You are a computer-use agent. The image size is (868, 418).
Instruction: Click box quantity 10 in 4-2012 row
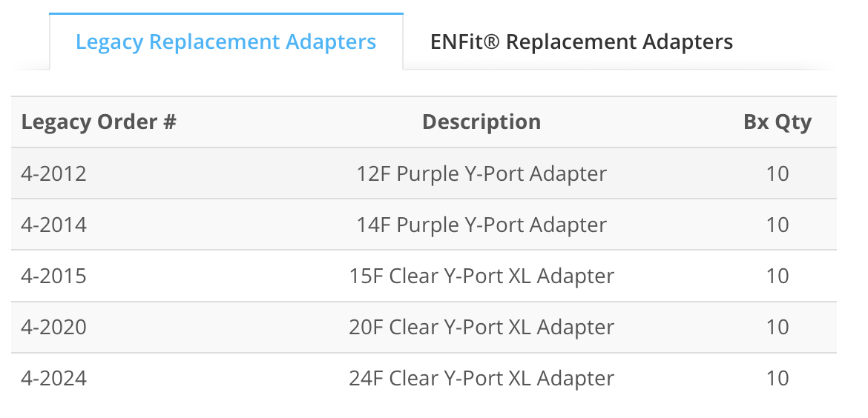click(777, 173)
